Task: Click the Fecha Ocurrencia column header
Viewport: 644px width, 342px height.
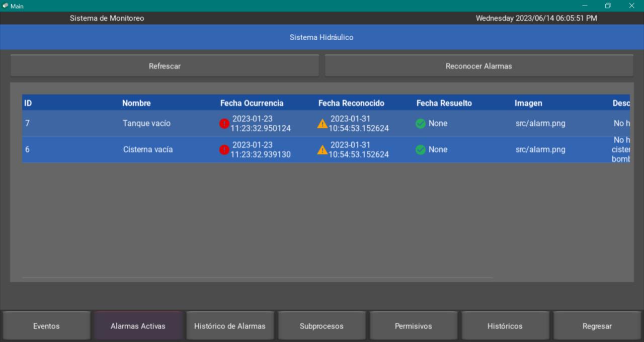Action: point(252,103)
